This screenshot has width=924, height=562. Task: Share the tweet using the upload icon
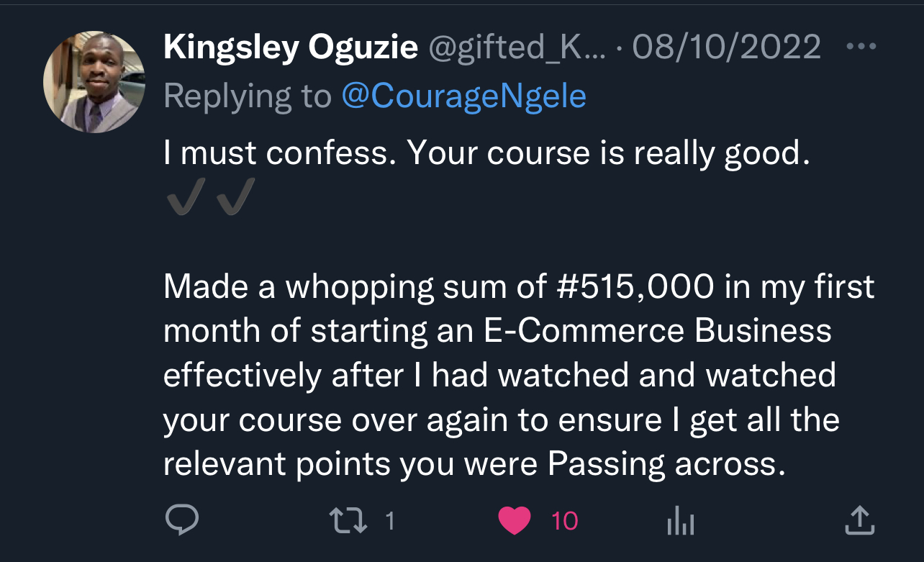859,520
